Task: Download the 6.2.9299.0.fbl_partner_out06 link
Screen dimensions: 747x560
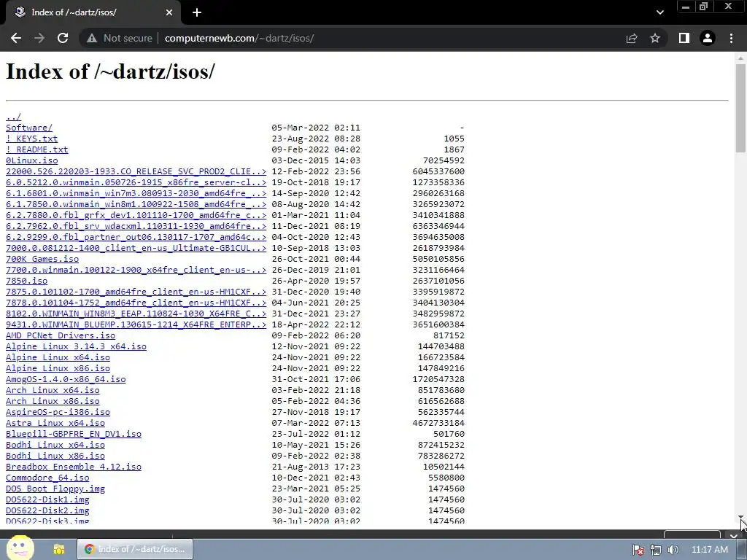Action: click(136, 237)
